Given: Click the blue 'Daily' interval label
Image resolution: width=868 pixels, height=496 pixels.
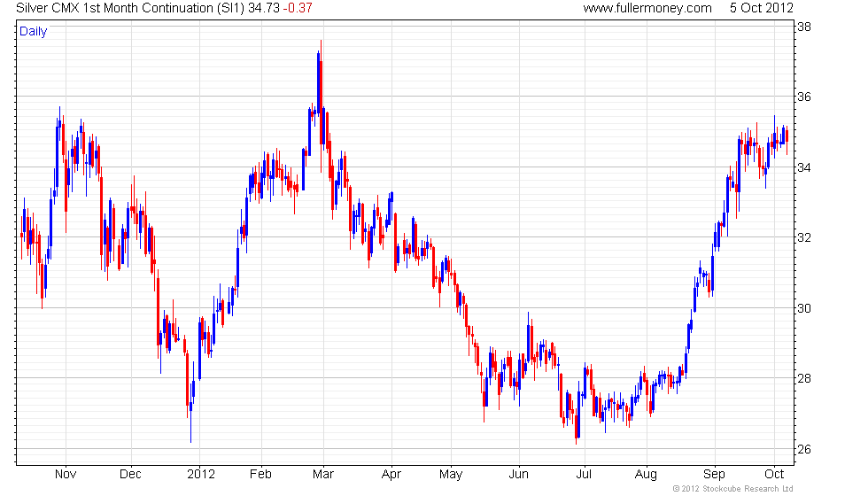Looking at the screenshot, I should (34, 32).
